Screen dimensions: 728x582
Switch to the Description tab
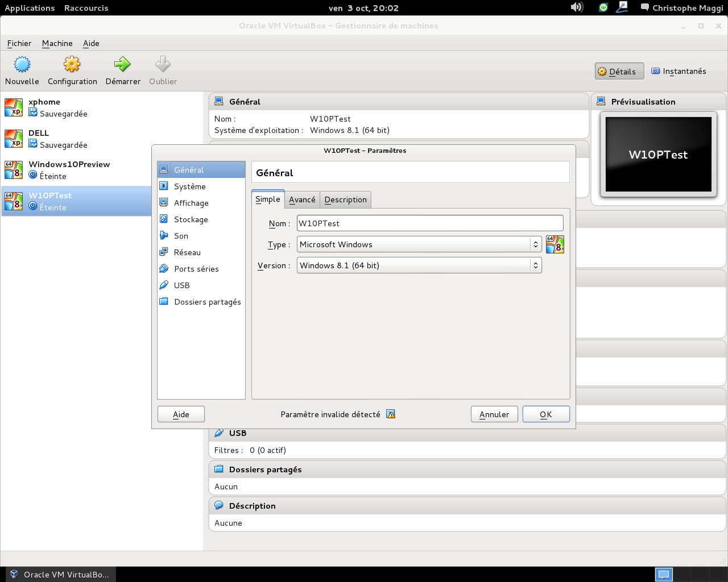point(346,199)
